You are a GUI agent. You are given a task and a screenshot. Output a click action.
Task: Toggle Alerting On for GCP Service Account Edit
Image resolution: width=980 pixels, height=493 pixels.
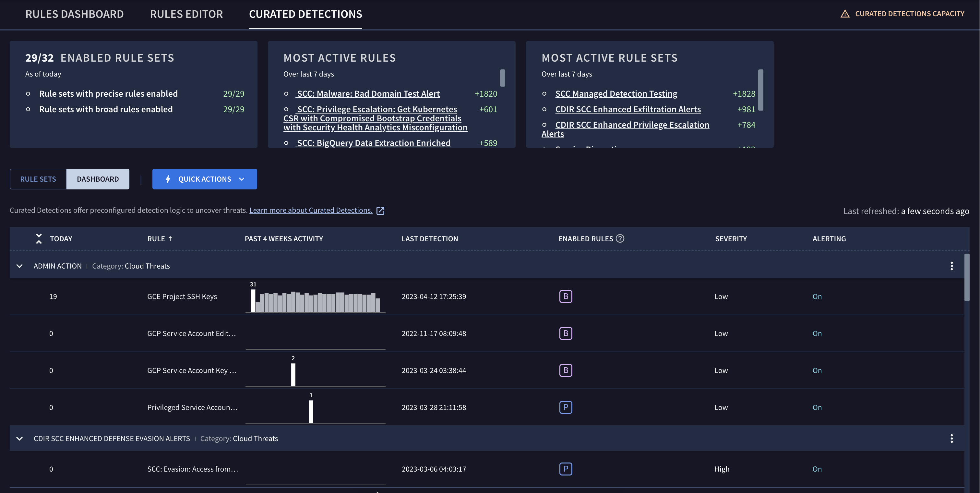point(817,333)
